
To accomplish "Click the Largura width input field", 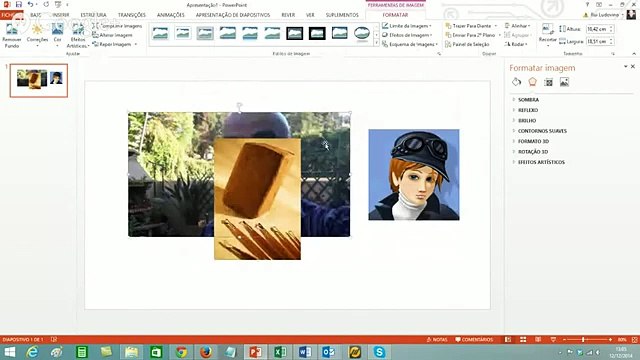I will [597, 41].
